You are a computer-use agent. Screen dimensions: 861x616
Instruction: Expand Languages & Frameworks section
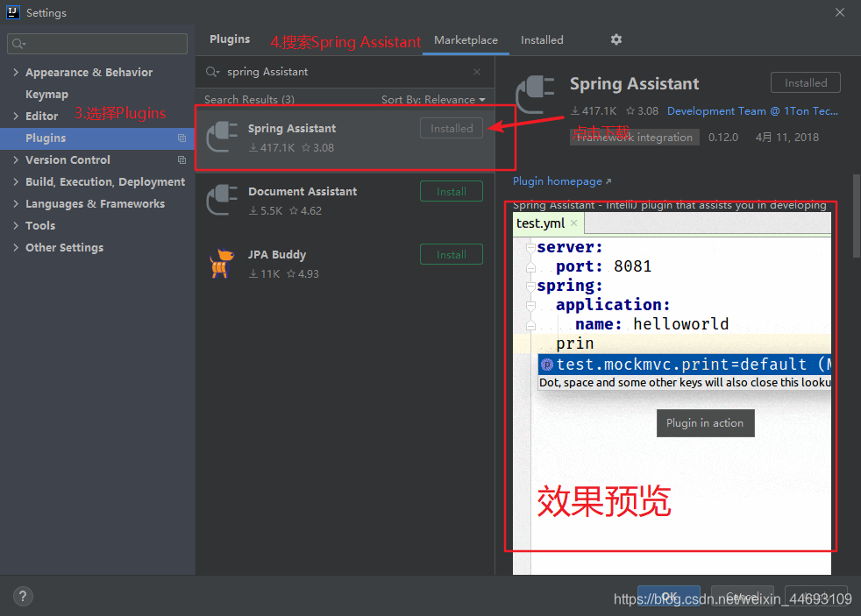click(16, 203)
